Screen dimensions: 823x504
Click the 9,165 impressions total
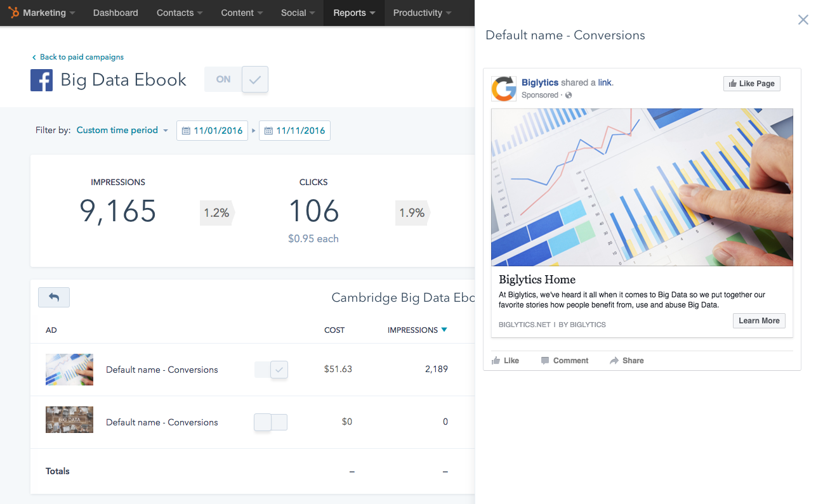click(x=117, y=211)
